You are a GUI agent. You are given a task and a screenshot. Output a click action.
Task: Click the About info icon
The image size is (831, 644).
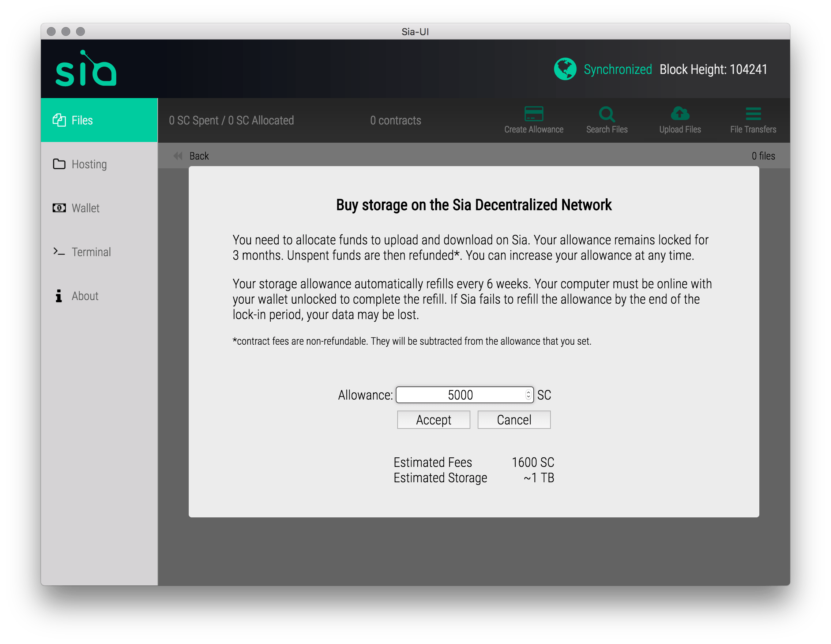point(59,296)
